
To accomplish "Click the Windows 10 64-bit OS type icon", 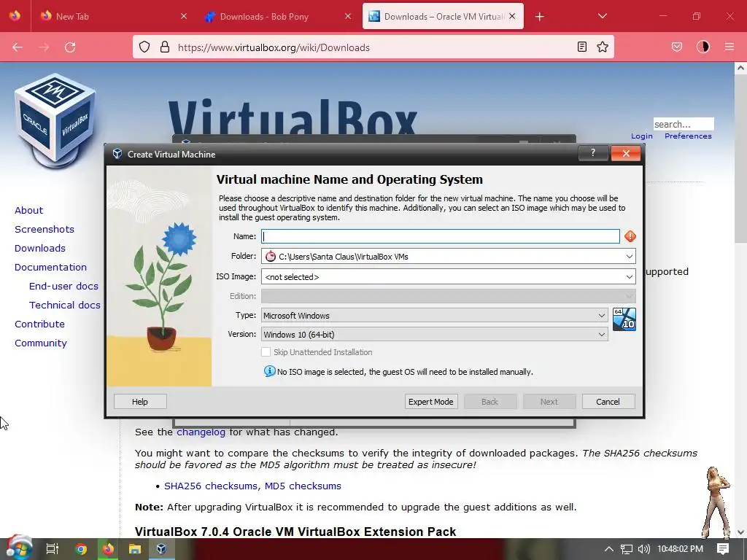I will 624,319.
